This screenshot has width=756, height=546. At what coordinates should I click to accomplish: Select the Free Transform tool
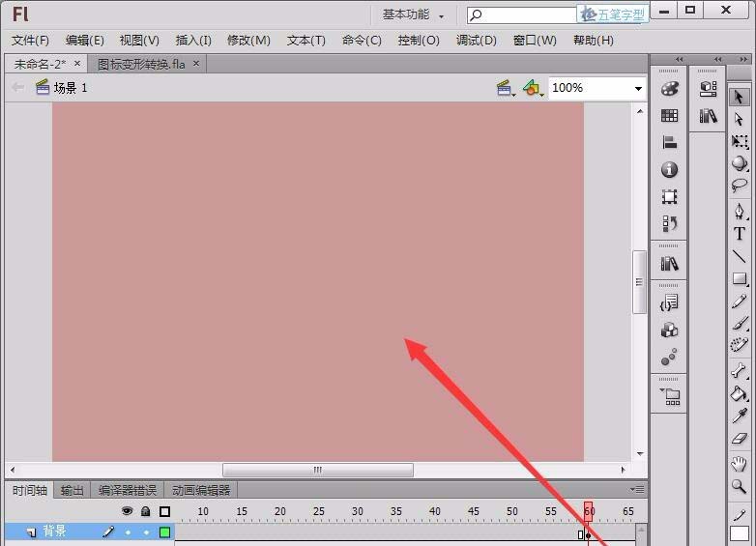coord(740,141)
